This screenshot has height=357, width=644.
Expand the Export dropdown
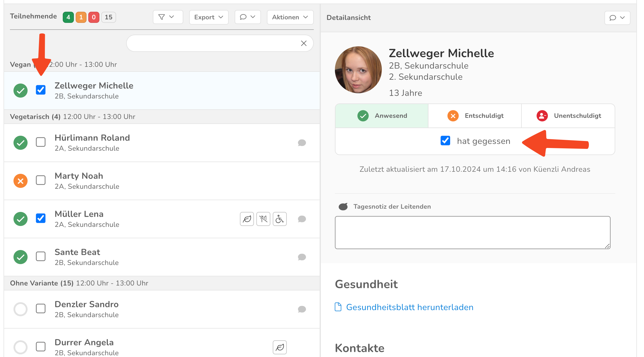[x=209, y=17]
